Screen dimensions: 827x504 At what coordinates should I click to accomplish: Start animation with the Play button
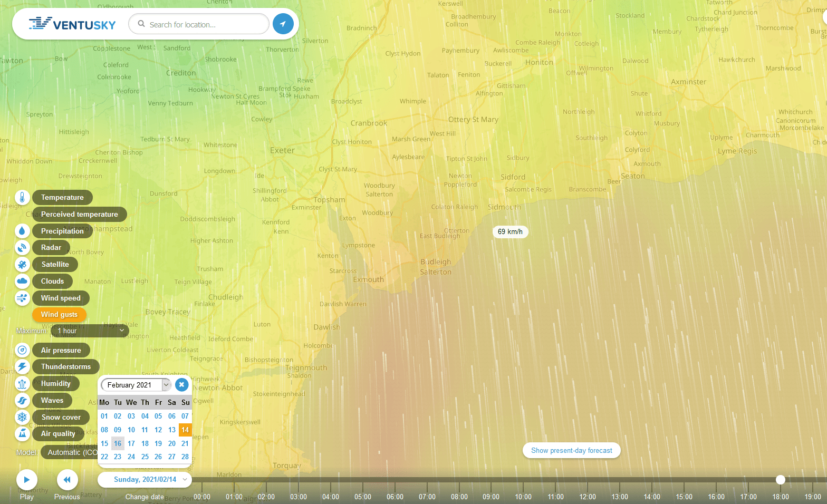(26, 480)
